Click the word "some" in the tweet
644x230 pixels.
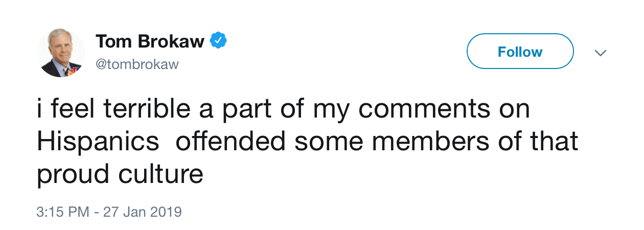(x=329, y=142)
